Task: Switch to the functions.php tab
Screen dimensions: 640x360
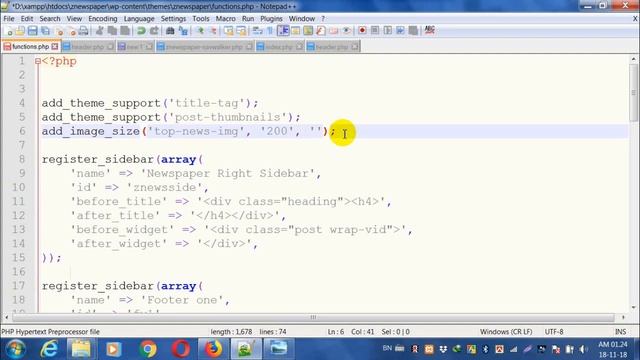Action: 30,47
